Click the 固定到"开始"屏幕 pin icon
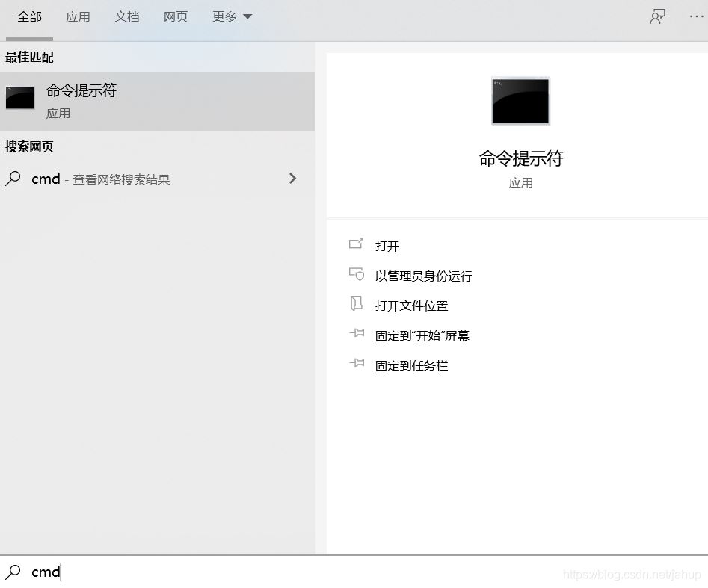The width and height of the screenshot is (708, 588). [357, 334]
